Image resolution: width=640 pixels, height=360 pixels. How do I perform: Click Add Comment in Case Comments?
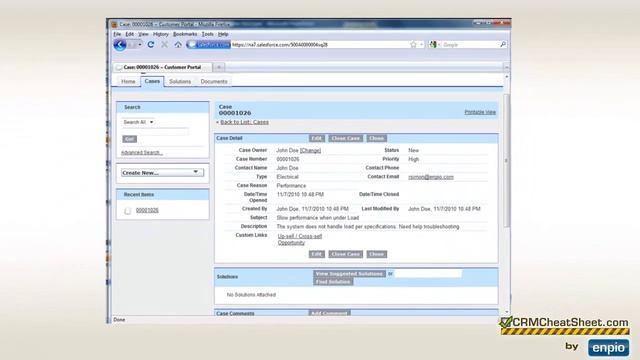tap(329, 313)
